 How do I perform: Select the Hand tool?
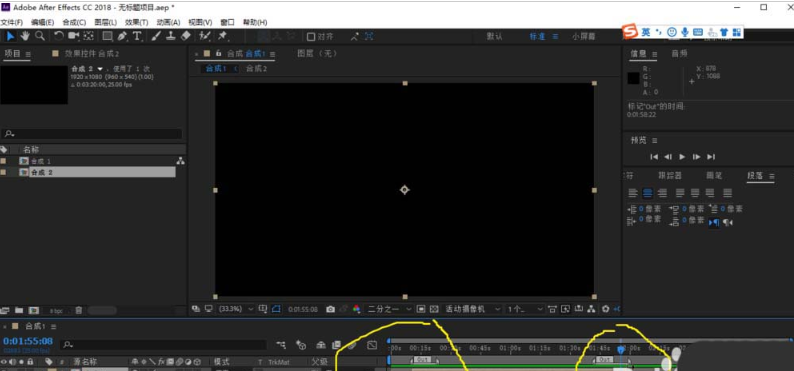coord(25,36)
